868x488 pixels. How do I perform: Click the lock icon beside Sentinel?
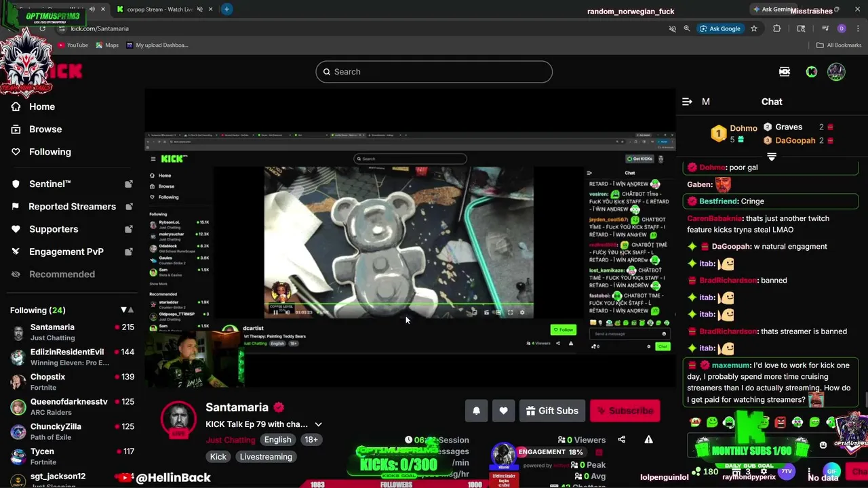click(x=129, y=184)
